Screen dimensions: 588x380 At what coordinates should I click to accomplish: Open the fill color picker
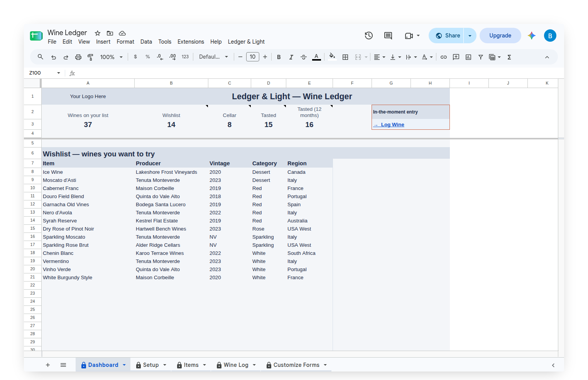tap(332, 57)
